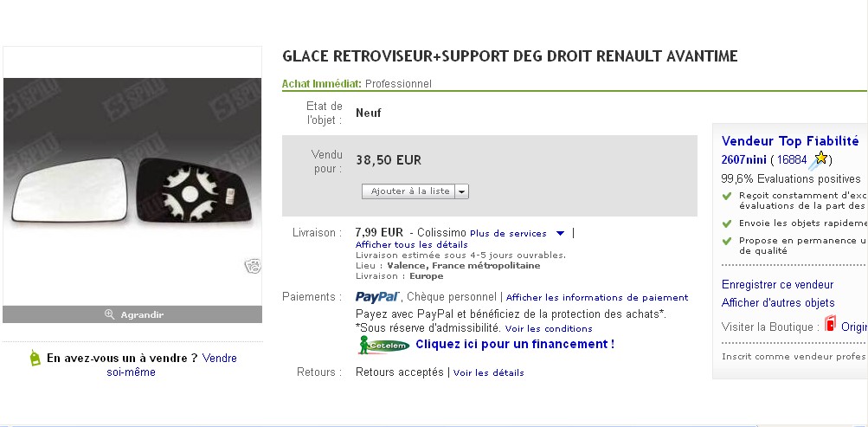
Task: Click the green price tag icon
Action: [35, 358]
